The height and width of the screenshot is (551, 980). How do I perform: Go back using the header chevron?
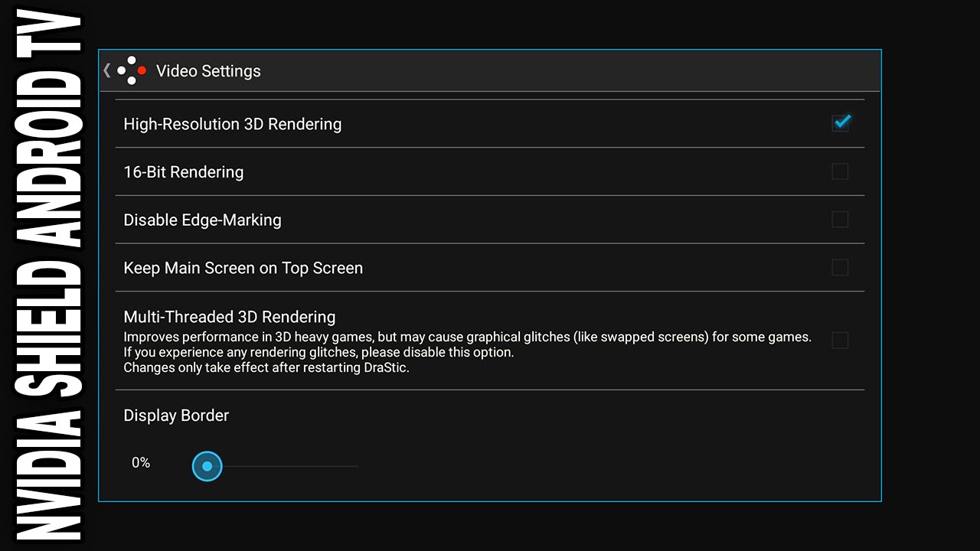107,70
